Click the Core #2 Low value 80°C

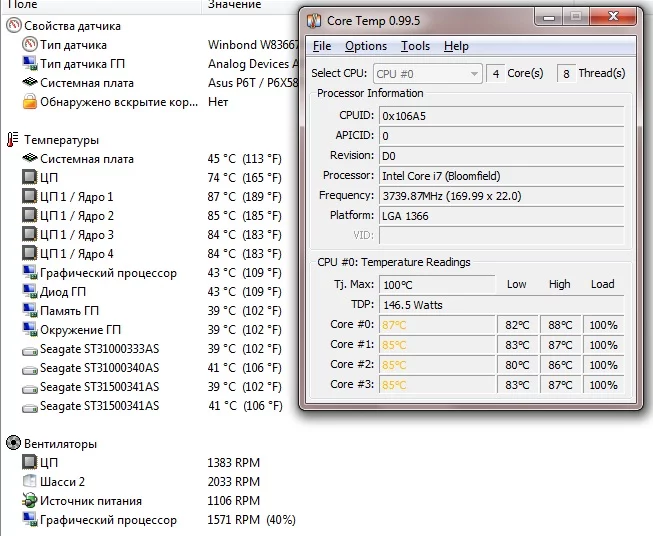click(x=517, y=365)
